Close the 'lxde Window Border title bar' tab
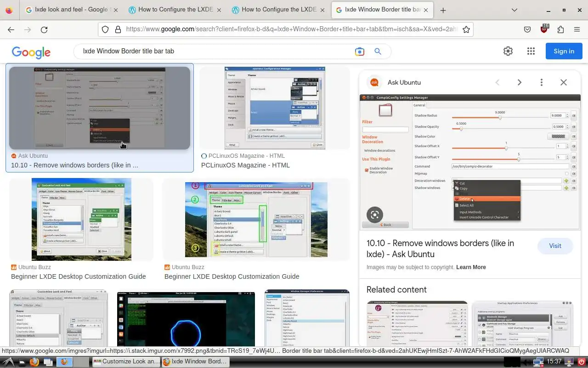The image size is (588, 368). click(x=426, y=10)
